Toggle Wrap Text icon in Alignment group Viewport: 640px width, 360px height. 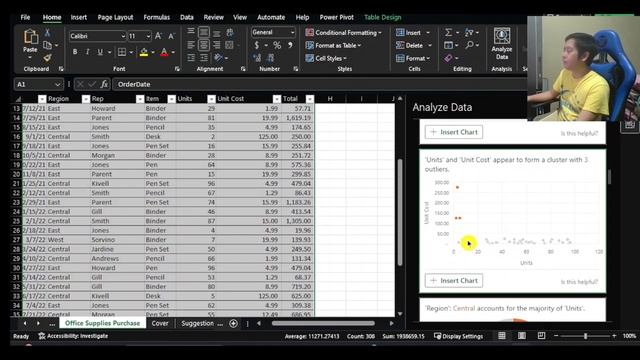pos(230,32)
